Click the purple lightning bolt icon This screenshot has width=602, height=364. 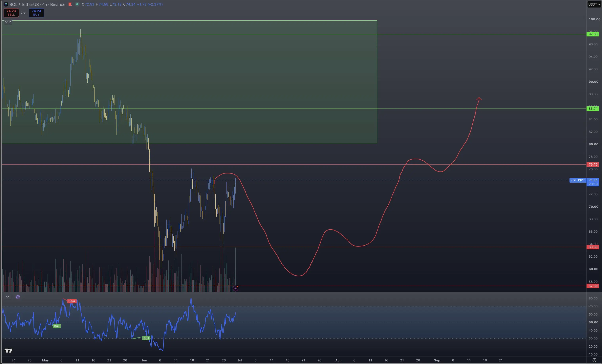(x=236, y=289)
